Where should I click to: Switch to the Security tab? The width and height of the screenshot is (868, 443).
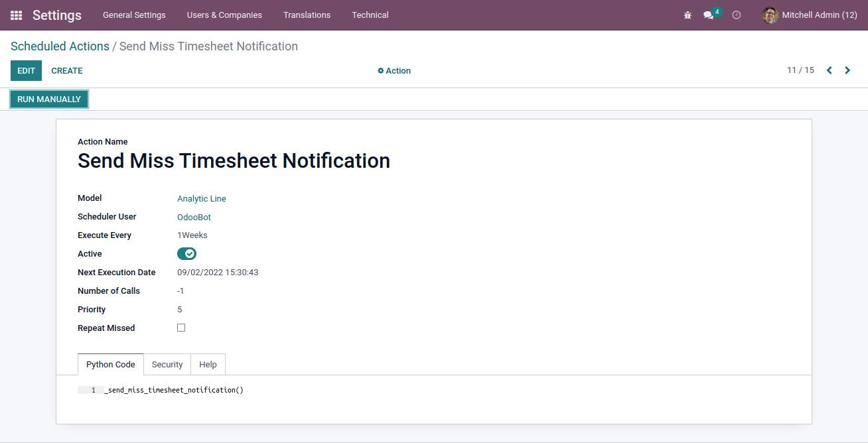(x=167, y=365)
